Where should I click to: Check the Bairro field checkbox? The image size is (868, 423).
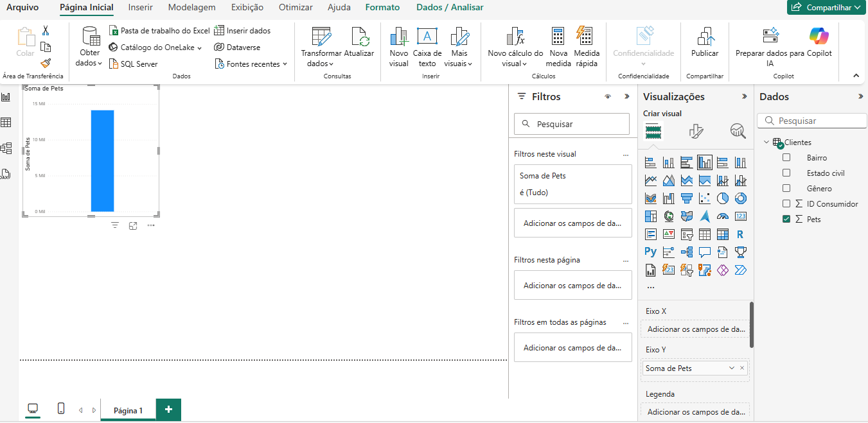[786, 157]
